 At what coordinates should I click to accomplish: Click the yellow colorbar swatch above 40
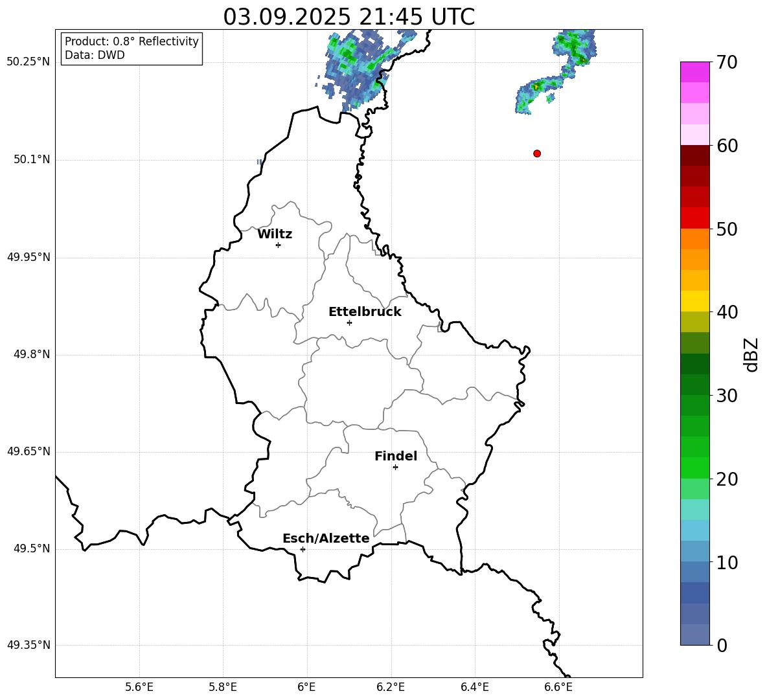click(x=694, y=301)
